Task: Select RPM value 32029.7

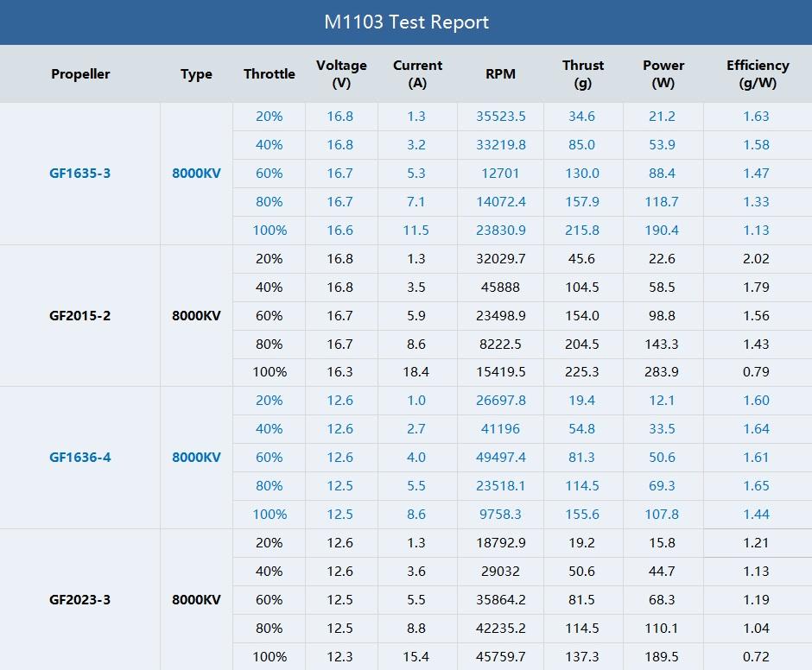Action: pyautogui.click(x=501, y=258)
